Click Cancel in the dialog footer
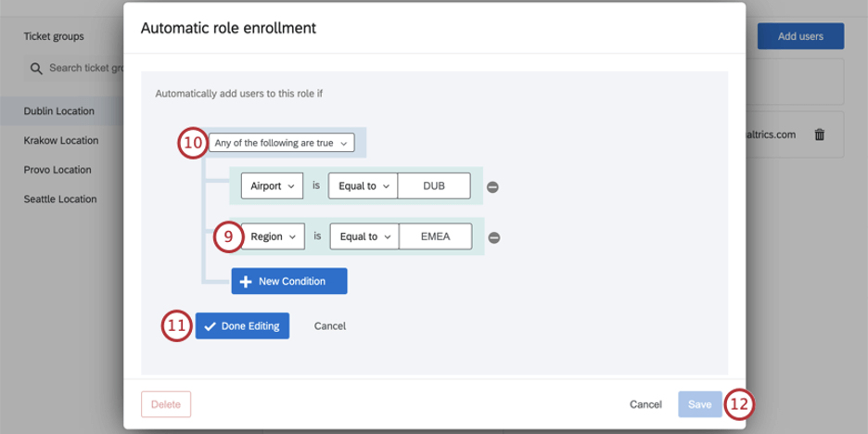868x434 pixels. (645, 404)
